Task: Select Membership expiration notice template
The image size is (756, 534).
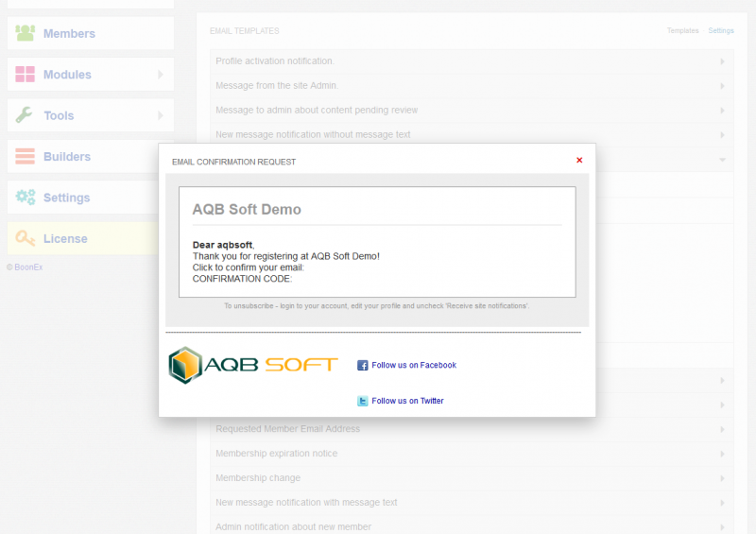Action: [x=276, y=454]
